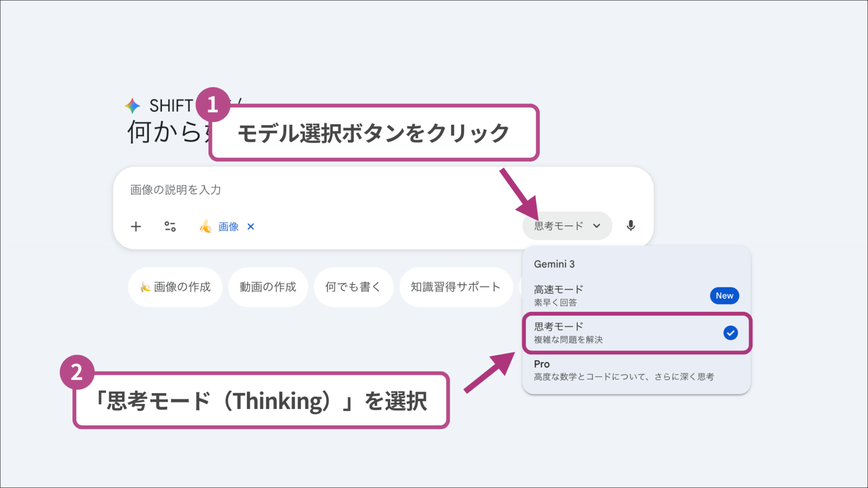Click the 知識習得サポート suggestion chip

click(456, 286)
